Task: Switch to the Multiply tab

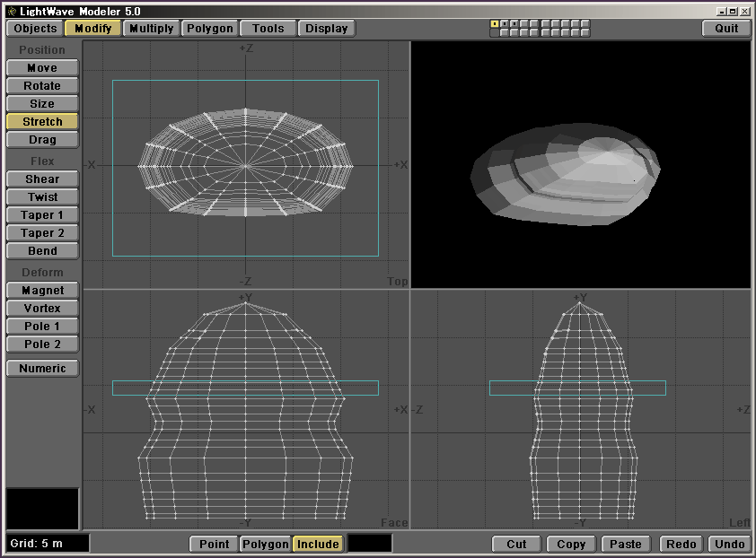Action: point(151,29)
